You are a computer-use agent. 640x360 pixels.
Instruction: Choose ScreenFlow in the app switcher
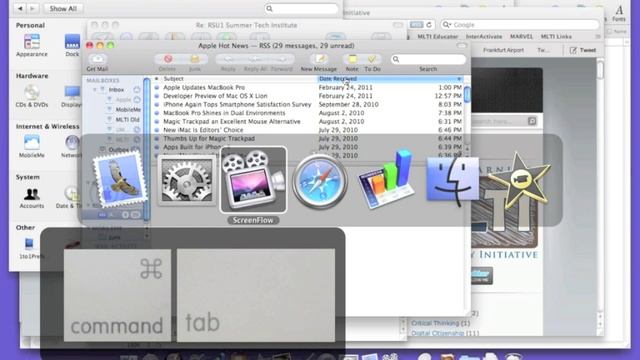(253, 180)
